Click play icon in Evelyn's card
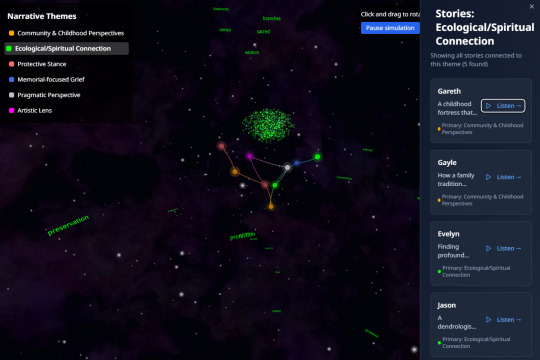Viewport: 540px width, 360px height. pyautogui.click(x=488, y=248)
